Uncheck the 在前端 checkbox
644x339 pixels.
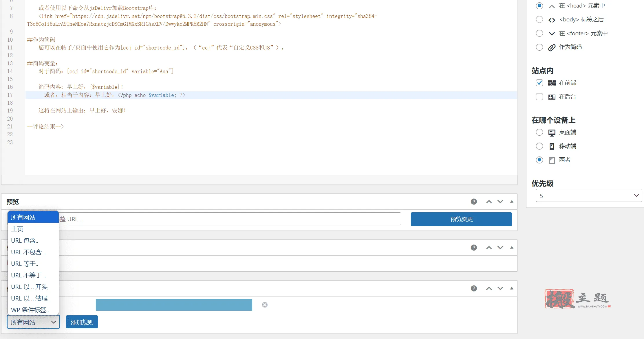(539, 83)
